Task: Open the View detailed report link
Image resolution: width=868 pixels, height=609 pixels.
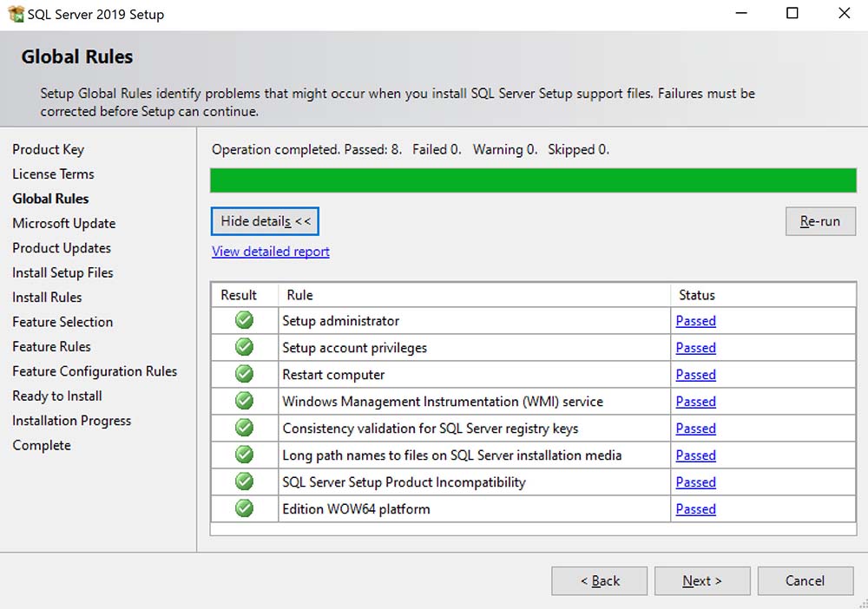Action: 271,252
